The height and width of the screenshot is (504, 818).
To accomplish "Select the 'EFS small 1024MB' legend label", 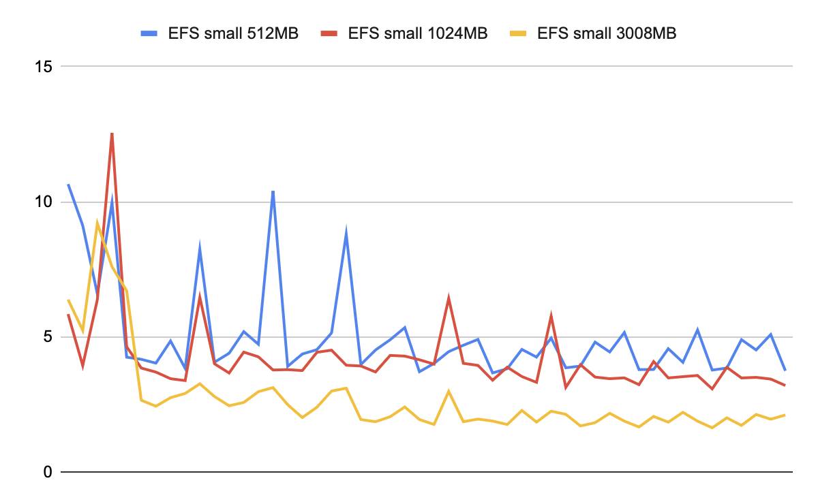I will [417, 33].
